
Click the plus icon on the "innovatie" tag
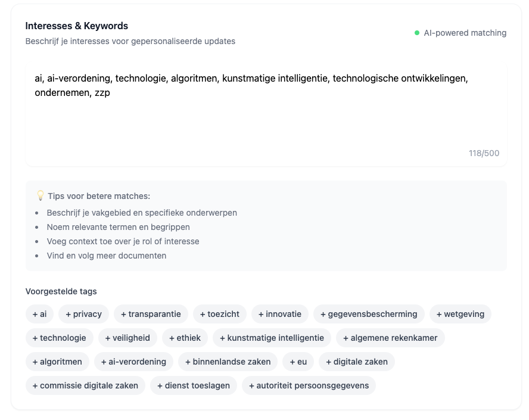[x=260, y=314]
